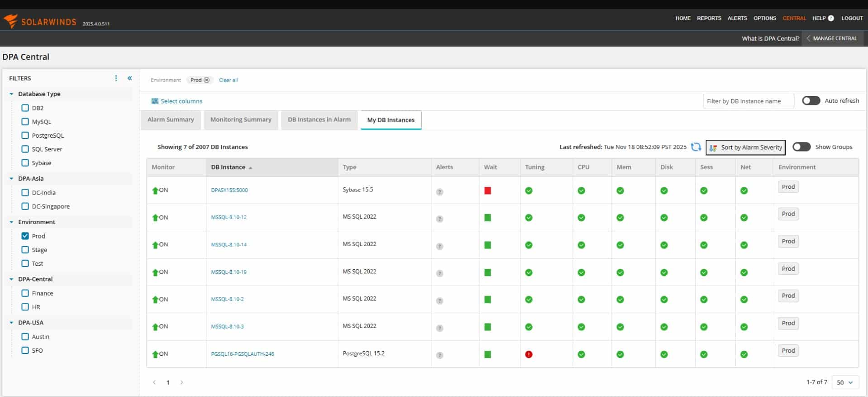Check the Stage environment checkbox

[x=25, y=250]
